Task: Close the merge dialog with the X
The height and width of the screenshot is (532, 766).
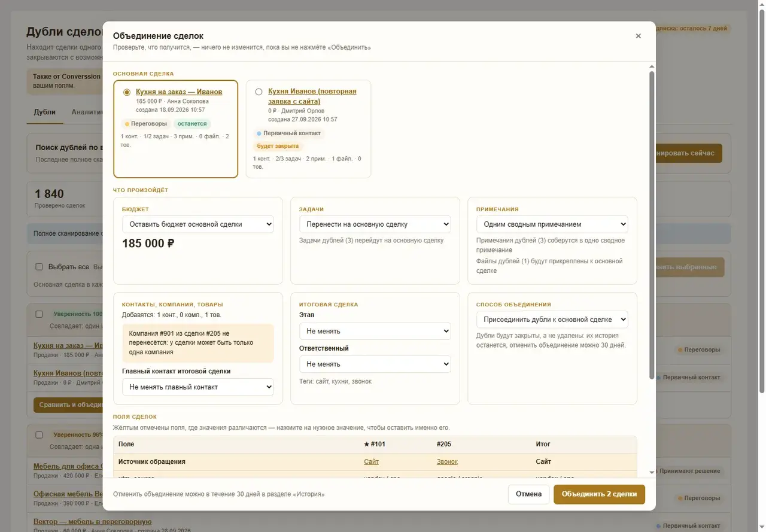Action: click(638, 36)
